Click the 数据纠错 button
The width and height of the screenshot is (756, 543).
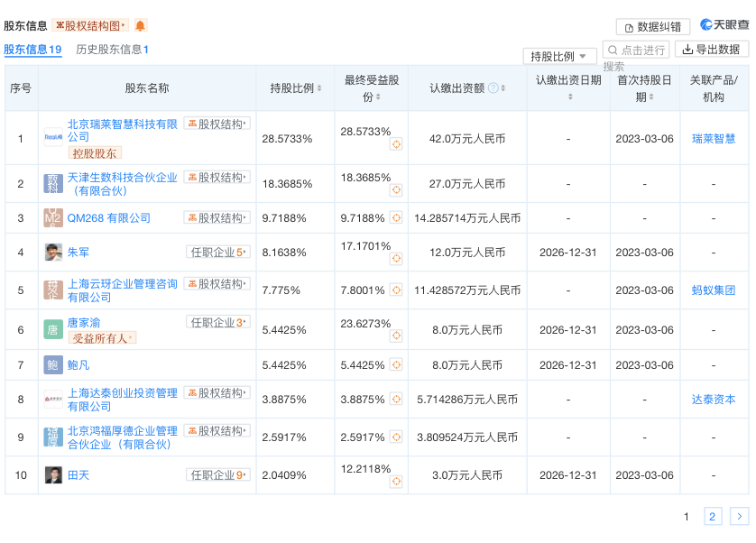click(652, 25)
